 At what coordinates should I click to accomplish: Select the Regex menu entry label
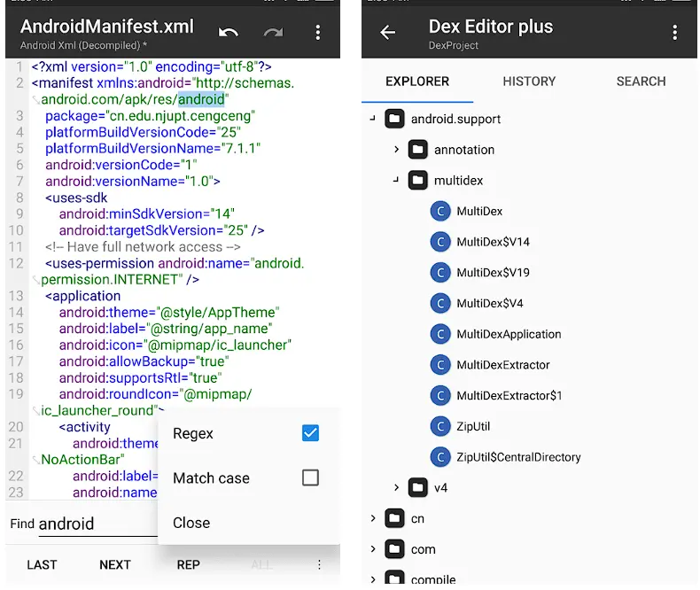pos(193,433)
